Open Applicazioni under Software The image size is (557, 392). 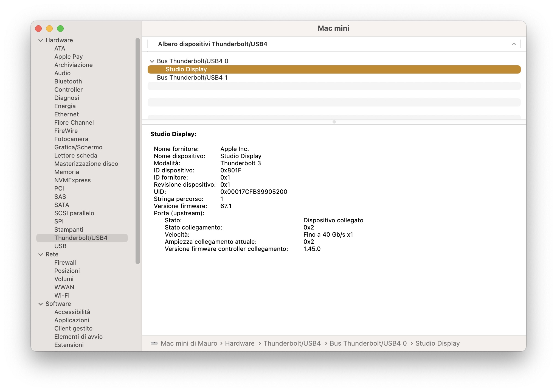click(72, 320)
